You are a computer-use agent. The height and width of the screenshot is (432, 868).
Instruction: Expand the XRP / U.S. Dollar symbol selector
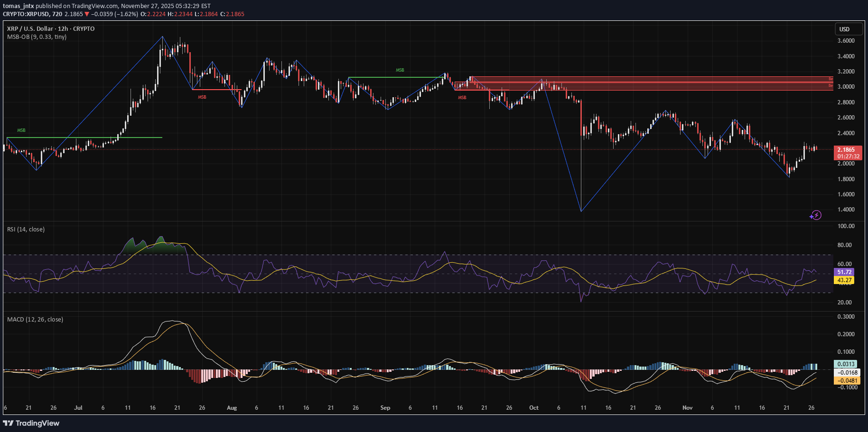pyautogui.click(x=28, y=28)
